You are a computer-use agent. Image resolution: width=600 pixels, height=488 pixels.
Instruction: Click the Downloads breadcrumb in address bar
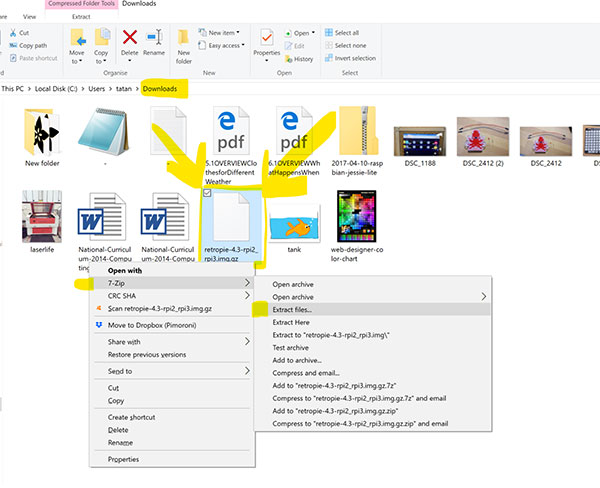point(160,89)
